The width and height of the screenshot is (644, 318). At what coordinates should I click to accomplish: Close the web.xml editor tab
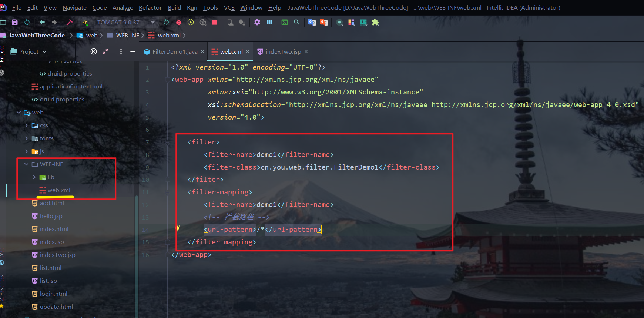tap(248, 51)
